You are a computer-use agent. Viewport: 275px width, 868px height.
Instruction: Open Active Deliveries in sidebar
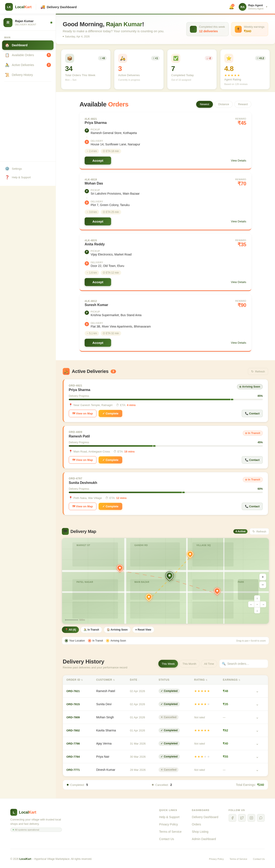pyautogui.click(x=27, y=65)
